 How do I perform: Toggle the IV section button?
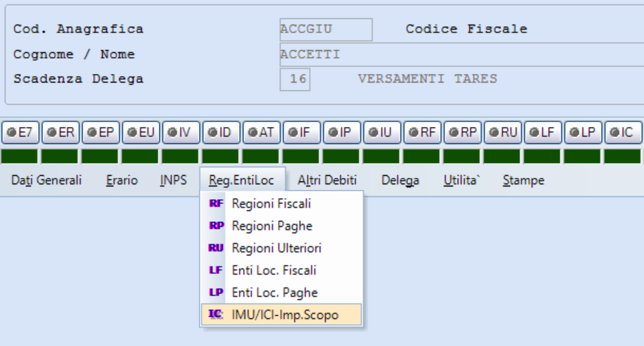(x=181, y=132)
